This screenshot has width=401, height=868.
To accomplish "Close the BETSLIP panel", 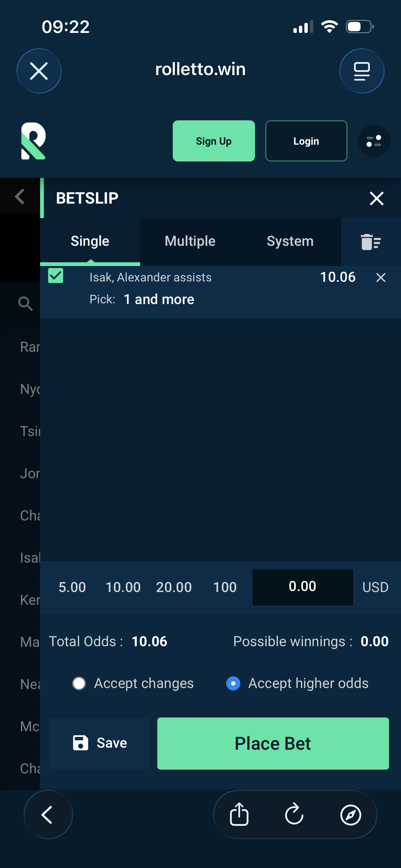I will point(376,198).
